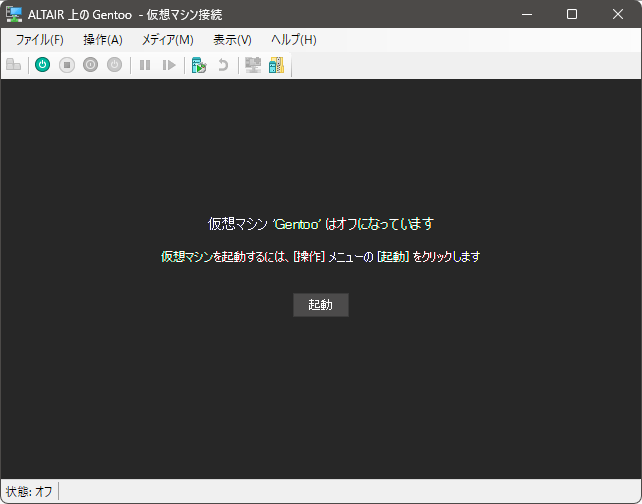
Task: Click the Share/zip toolbar icon
Action: click(x=276, y=65)
